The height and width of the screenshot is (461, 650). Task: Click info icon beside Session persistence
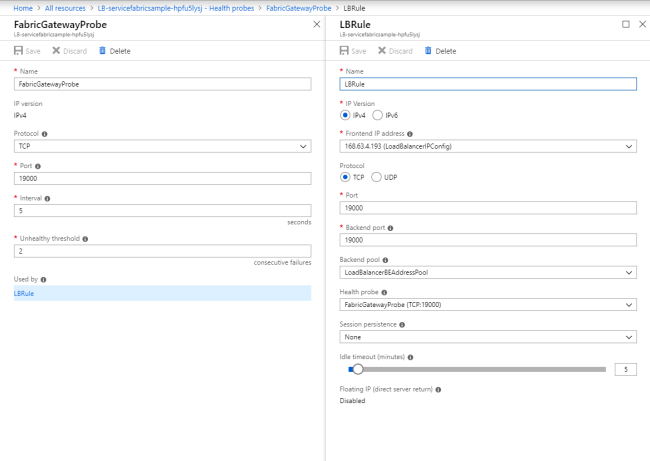pyautogui.click(x=402, y=325)
